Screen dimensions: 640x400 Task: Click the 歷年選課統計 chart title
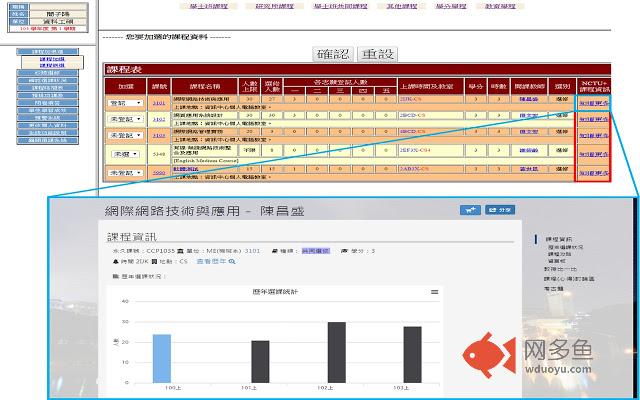point(275,292)
